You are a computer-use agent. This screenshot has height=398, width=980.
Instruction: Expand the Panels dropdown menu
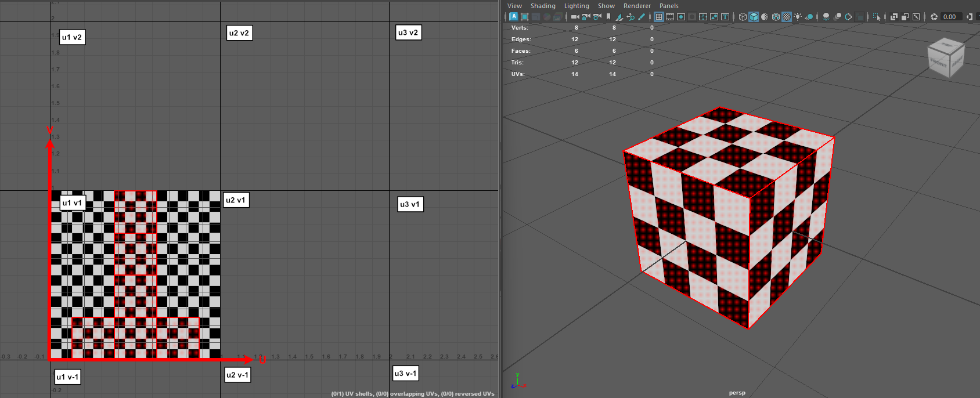pyautogui.click(x=669, y=6)
